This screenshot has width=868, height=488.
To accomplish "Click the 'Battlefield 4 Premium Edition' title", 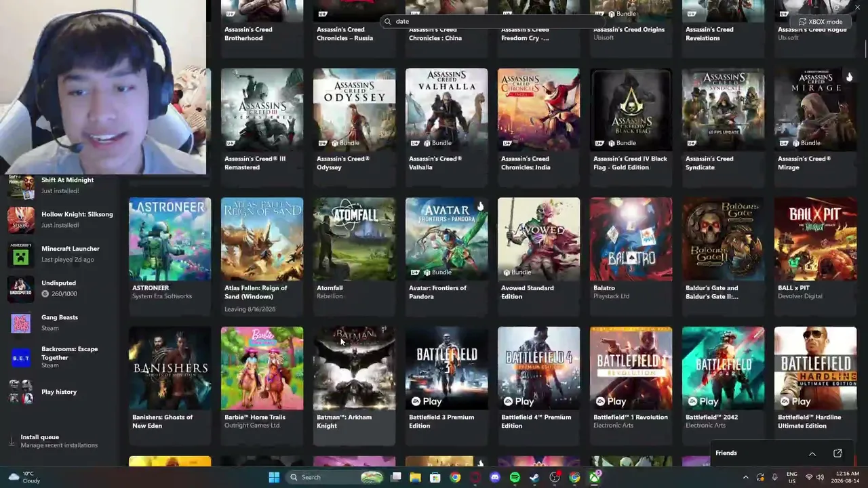I will [x=536, y=422].
